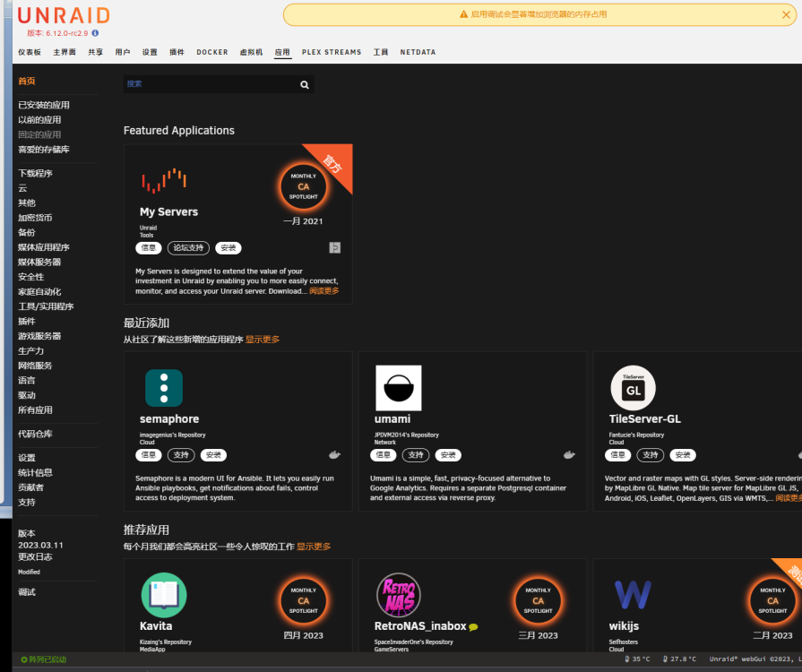Select 以前的应用 in the sidebar
802x672 pixels.
tap(39, 120)
